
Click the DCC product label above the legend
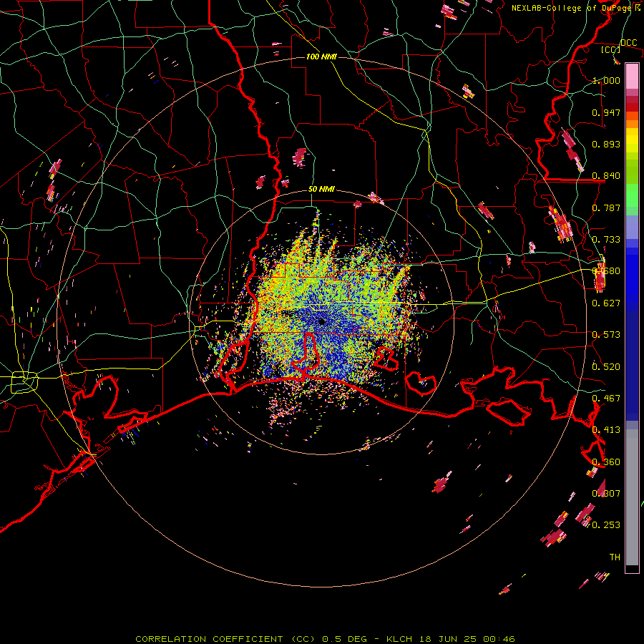point(628,43)
